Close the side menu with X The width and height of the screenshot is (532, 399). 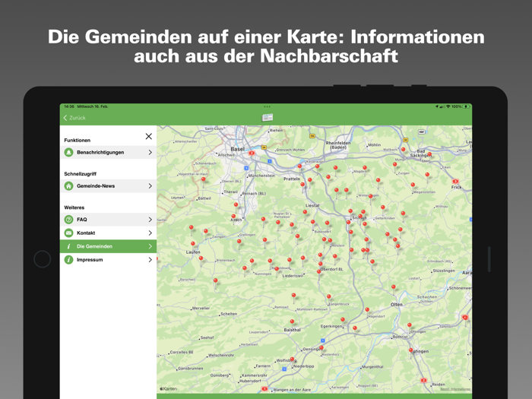(149, 136)
